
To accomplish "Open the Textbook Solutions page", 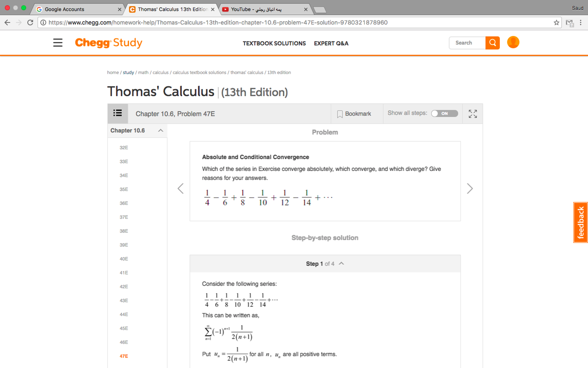I will pos(274,43).
